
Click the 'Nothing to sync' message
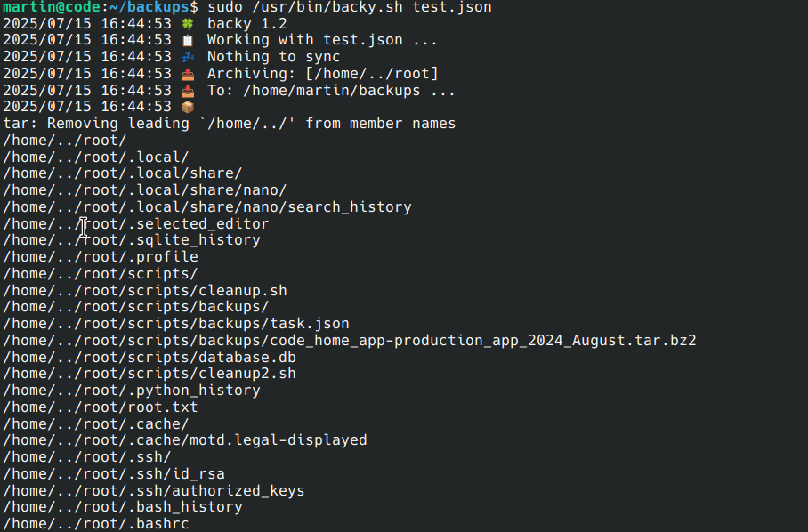point(273,57)
